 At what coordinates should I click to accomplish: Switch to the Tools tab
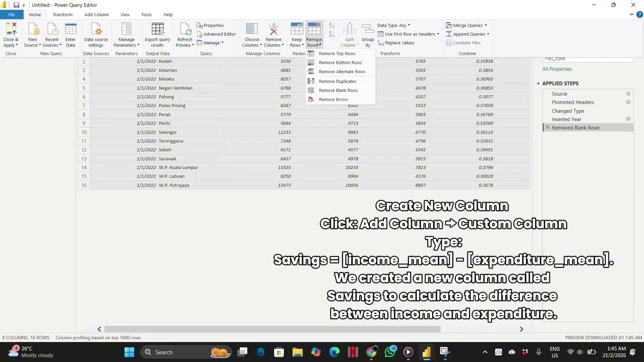click(146, 15)
